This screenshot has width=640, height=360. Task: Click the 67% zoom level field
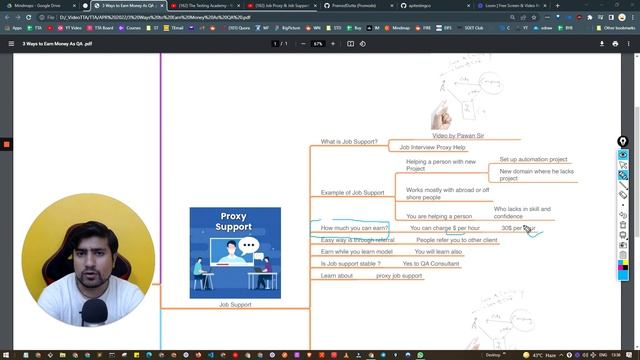click(318, 44)
